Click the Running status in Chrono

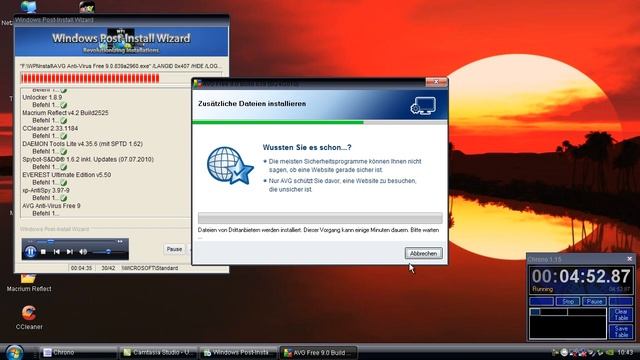(542, 289)
